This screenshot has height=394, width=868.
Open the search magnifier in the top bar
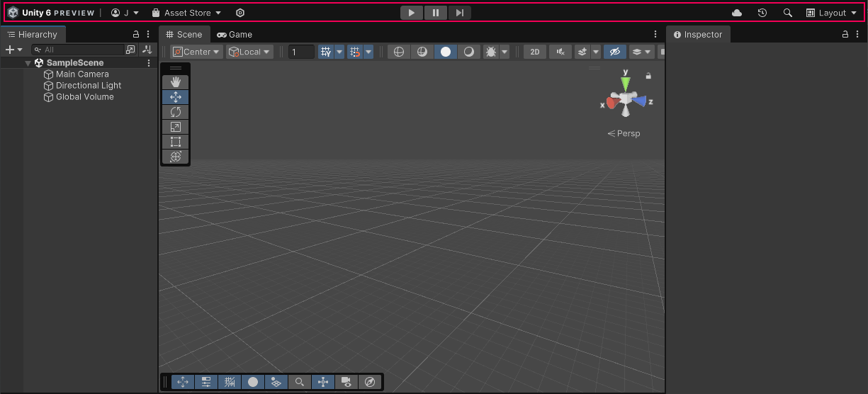(787, 13)
